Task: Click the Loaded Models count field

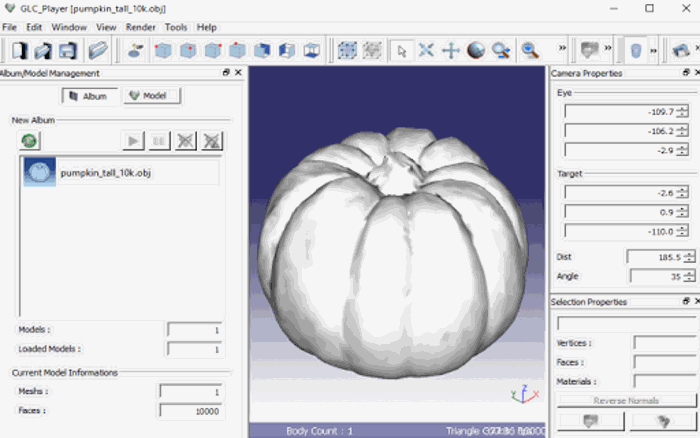Action: 196,349
